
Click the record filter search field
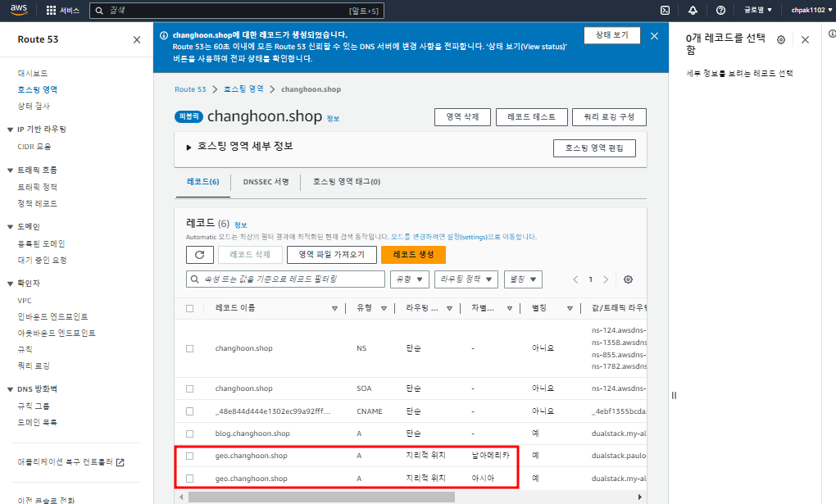285,279
